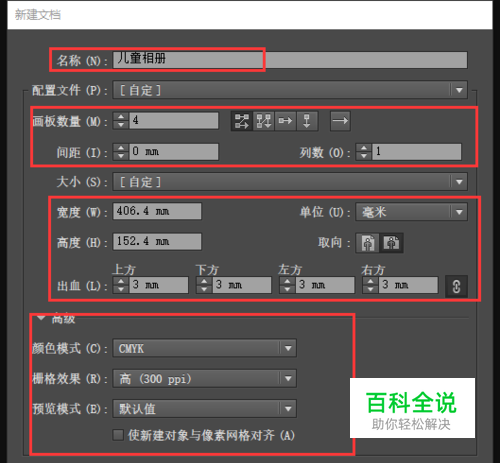Click the 列数 columns stepper arrows

[364, 152]
